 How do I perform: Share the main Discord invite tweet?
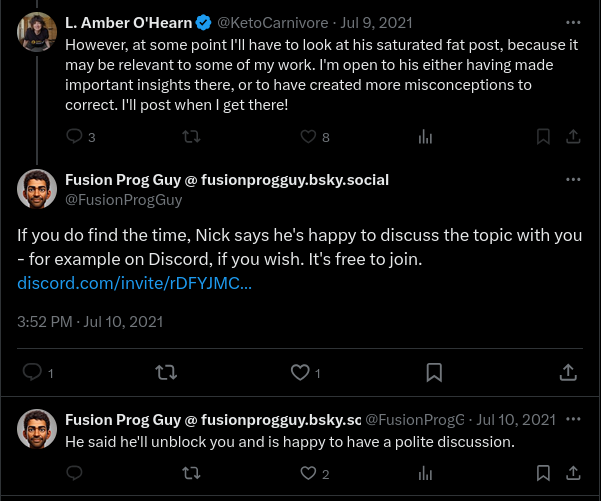click(x=567, y=372)
